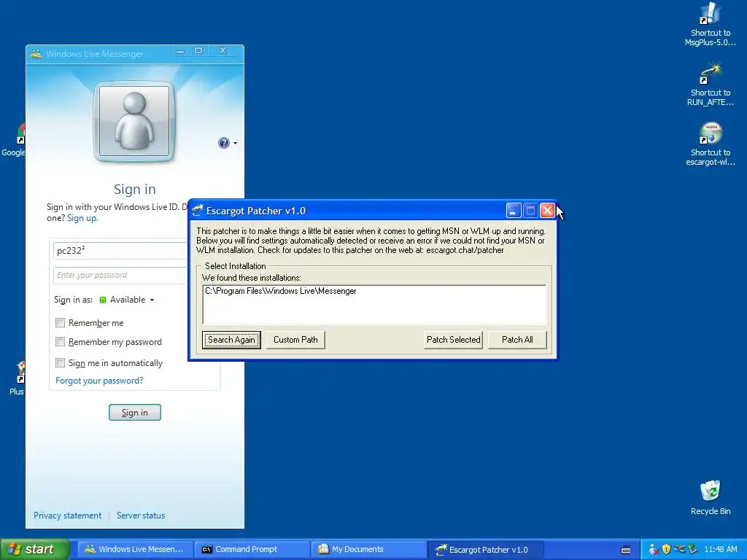Follow the Sign up link
The width and height of the screenshot is (747, 560).
point(82,218)
